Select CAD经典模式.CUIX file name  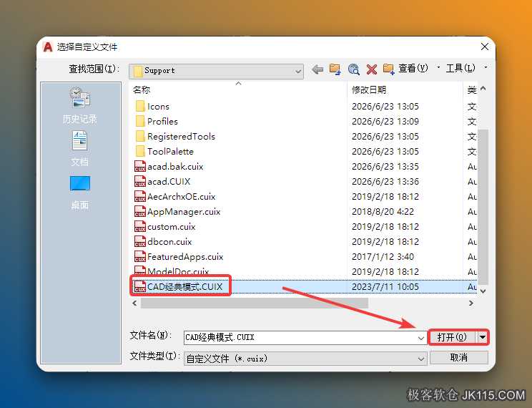(184, 287)
